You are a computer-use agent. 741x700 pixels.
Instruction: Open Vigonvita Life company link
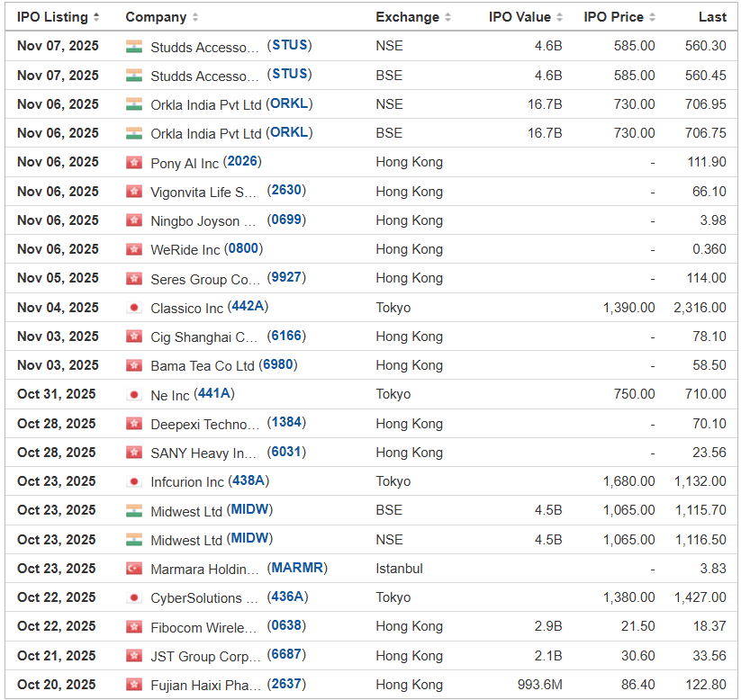pyautogui.click(x=203, y=193)
